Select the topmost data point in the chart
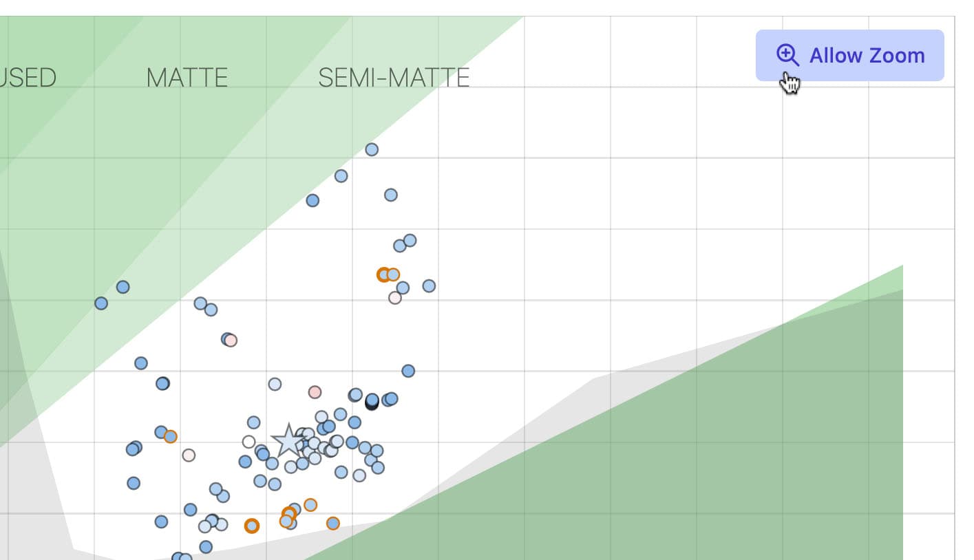This screenshot has height=560, width=974. pyautogui.click(x=372, y=149)
